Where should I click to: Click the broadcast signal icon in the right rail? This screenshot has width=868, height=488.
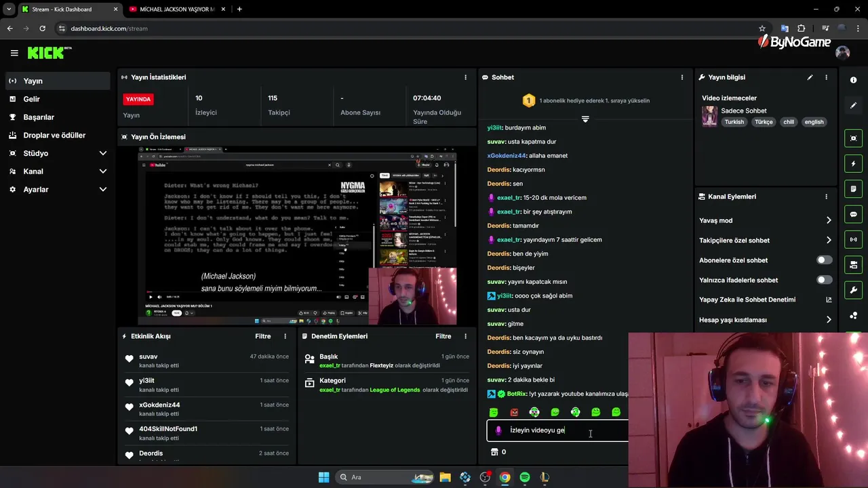coord(853,239)
